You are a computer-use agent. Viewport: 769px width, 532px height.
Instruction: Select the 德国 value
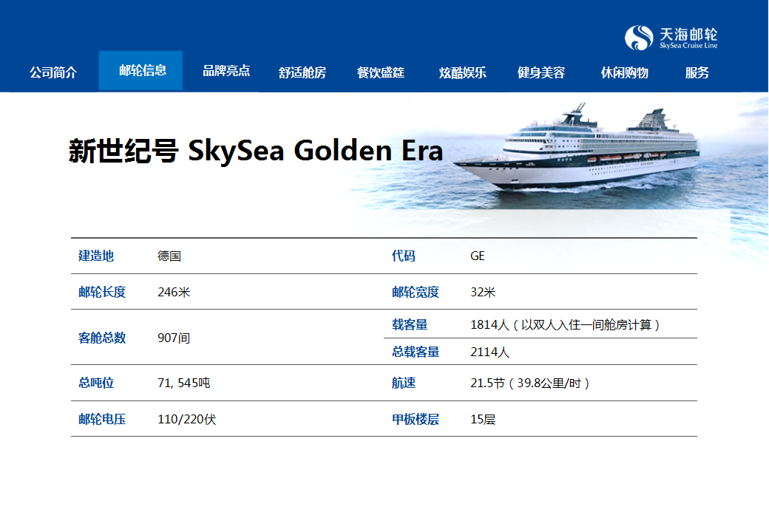pyautogui.click(x=169, y=256)
